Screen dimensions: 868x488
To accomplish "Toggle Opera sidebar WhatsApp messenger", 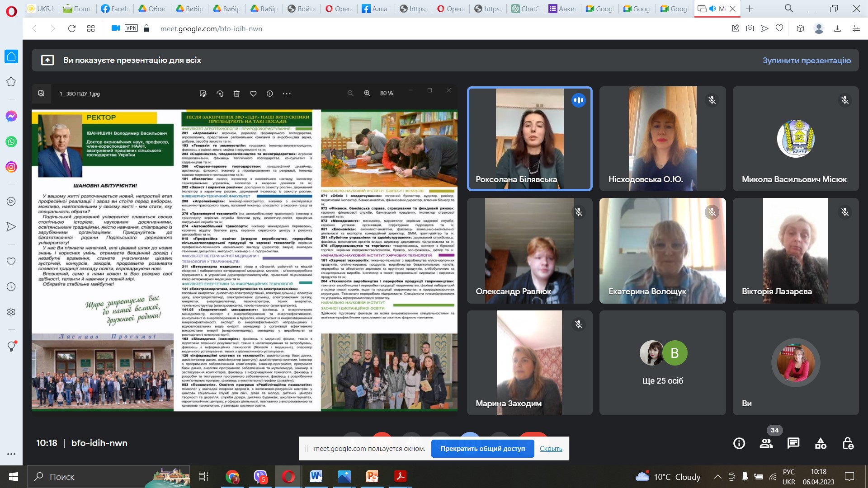I will (x=11, y=141).
